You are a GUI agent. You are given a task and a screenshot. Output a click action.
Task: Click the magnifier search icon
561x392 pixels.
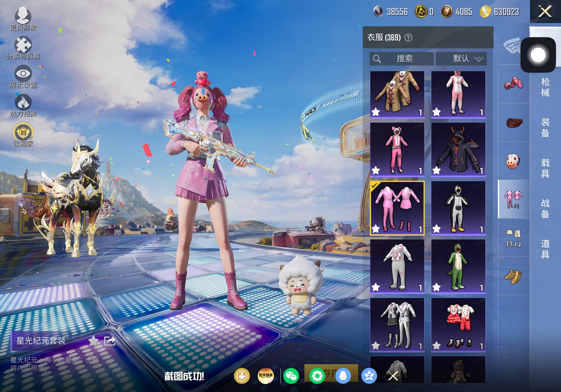[x=377, y=59]
